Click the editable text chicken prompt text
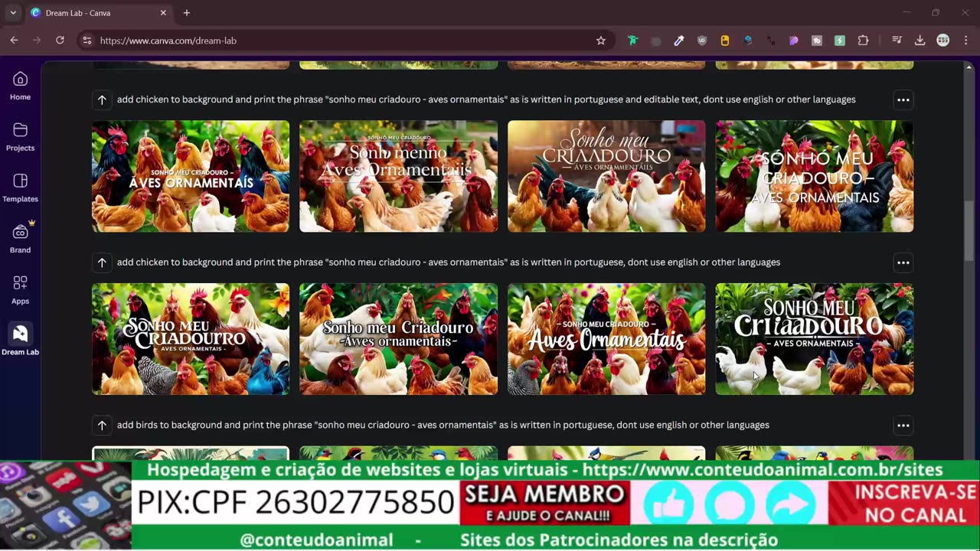Screen dimensions: 980x551 coord(486,99)
